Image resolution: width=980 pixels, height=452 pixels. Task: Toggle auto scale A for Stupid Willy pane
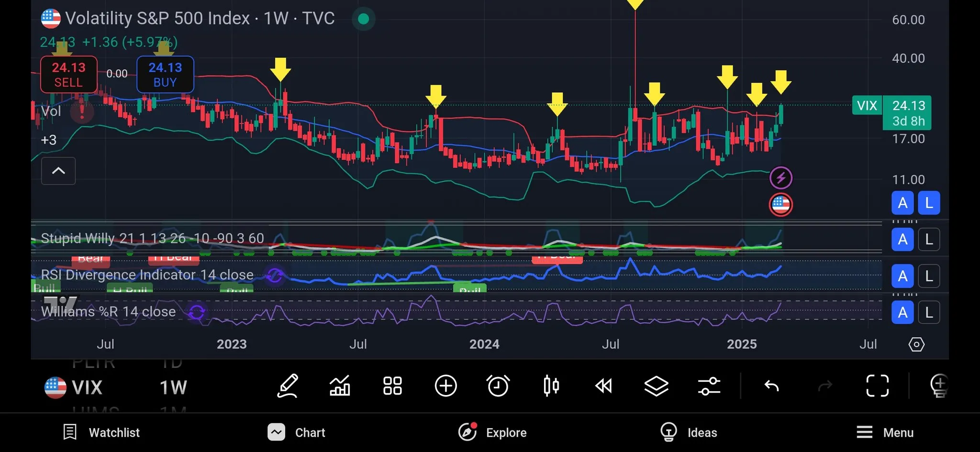point(902,239)
